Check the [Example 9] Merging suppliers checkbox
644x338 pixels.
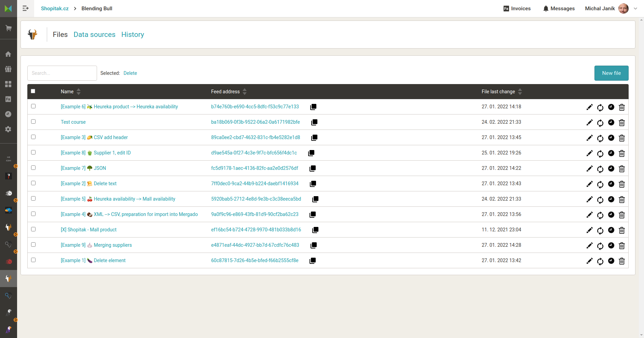tap(33, 245)
